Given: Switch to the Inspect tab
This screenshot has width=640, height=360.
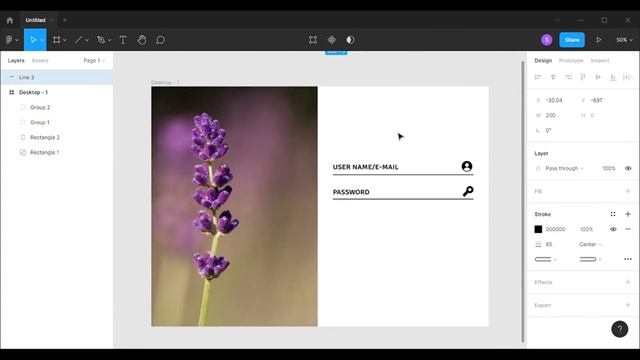Looking at the screenshot, I should tap(600, 60).
